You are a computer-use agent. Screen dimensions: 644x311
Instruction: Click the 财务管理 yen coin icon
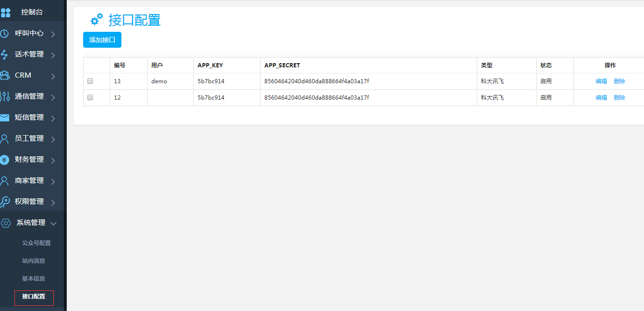(x=5, y=160)
